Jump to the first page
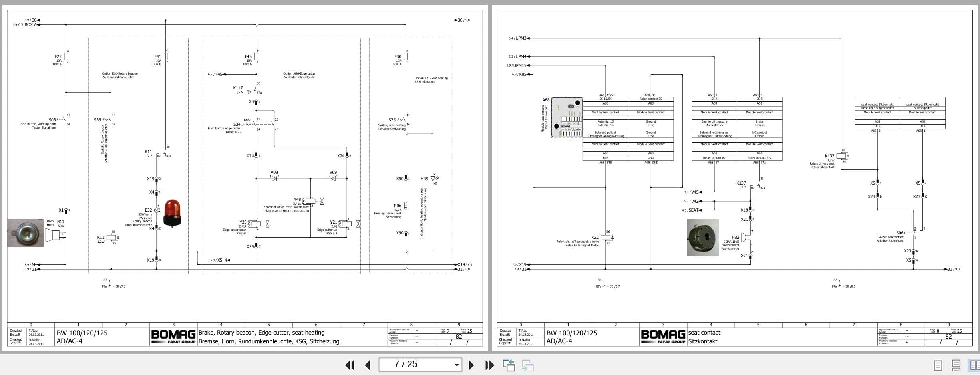The height and width of the screenshot is (375, 980). pyautogui.click(x=350, y=365)
